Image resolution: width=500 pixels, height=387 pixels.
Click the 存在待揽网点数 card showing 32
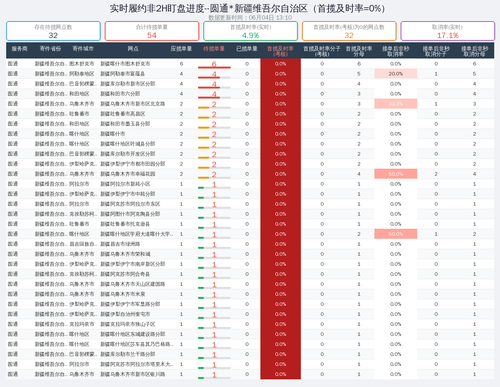tap(53, 31)
